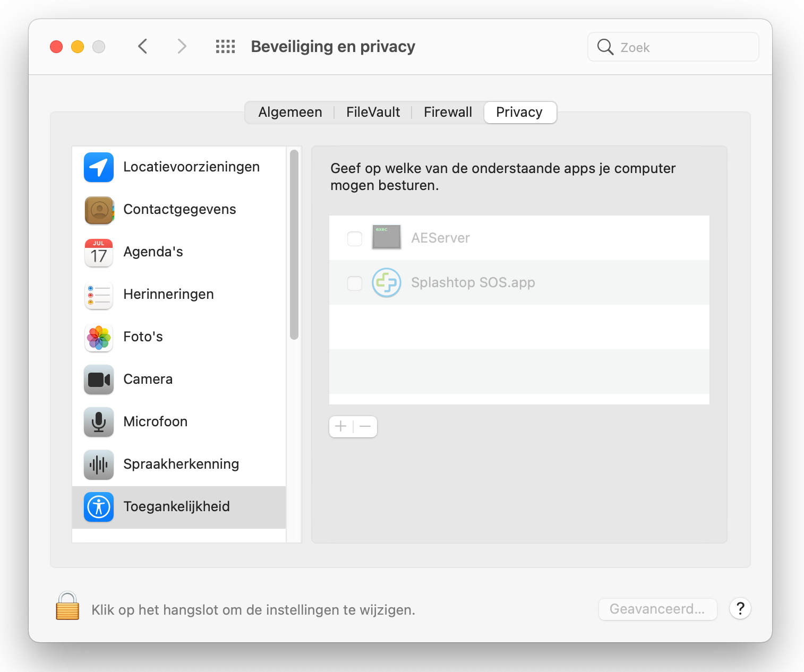804x672 pixels.
Task: Open help with question mark button
Action: pyautogui.click(x=740, y=609)
